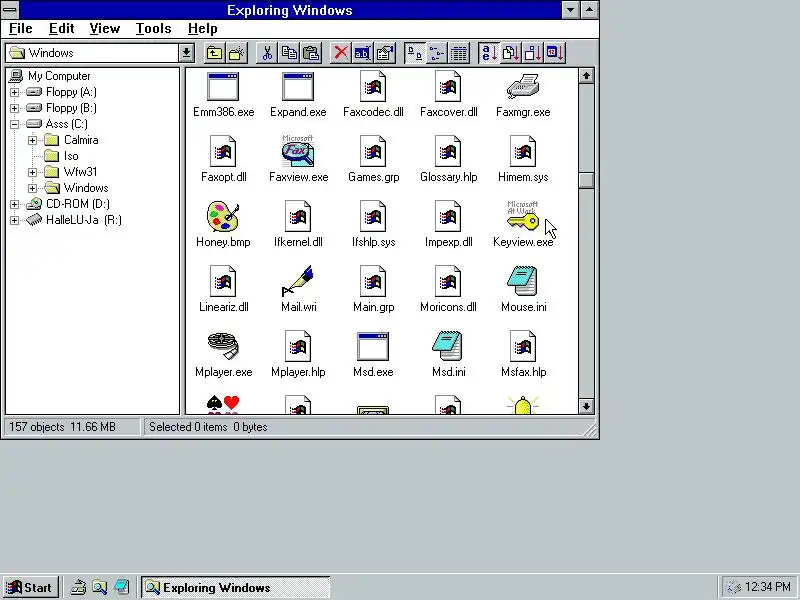Open the explorer magnifier quick-launch icon
The height and width of the screenshot is (600, 800).
(x=99, y=588)
